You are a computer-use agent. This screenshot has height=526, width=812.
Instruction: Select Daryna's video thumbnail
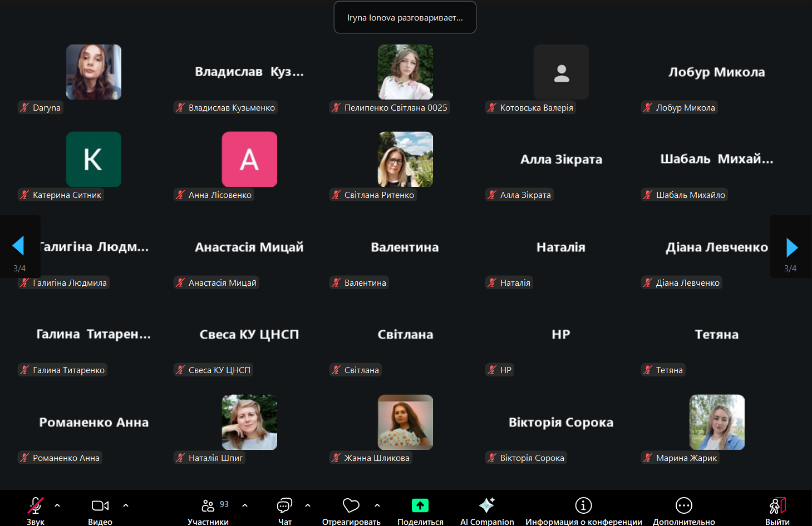click(93, 72)
